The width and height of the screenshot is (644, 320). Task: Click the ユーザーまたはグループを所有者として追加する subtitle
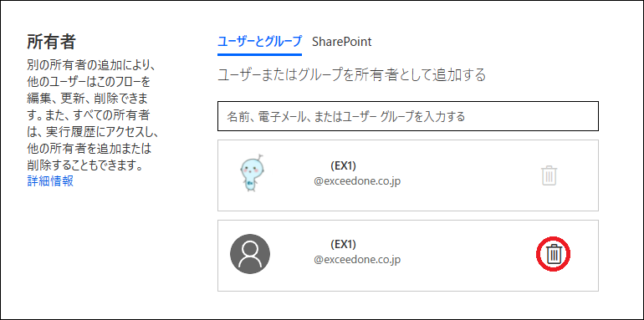[x=351, y=75]
